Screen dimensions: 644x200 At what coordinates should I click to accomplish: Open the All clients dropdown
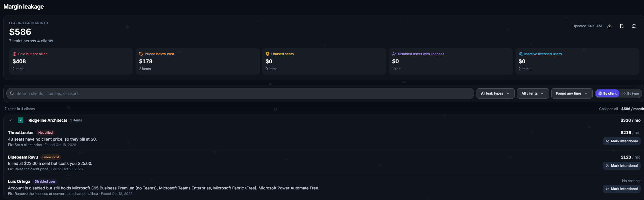click(x=533, y=93)
